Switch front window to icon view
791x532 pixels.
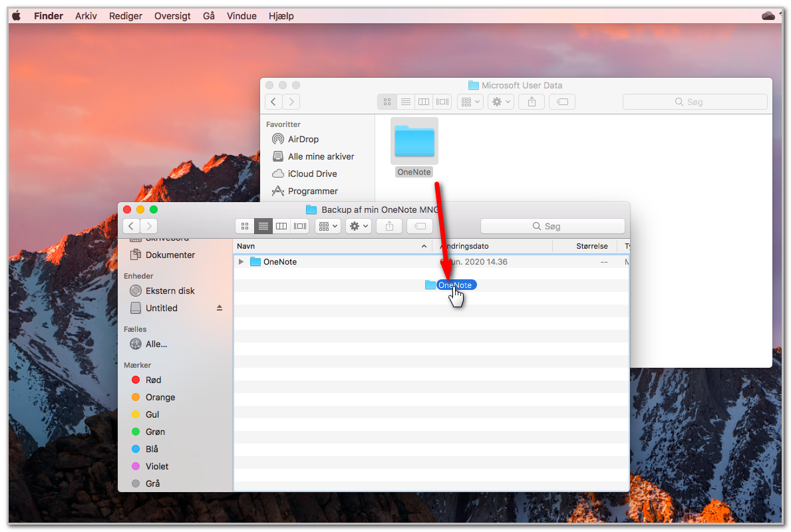pos(245,226)
